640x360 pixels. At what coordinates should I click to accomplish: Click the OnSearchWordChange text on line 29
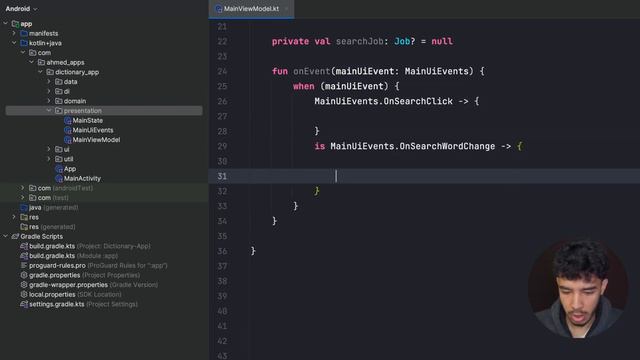coord(447,146)
